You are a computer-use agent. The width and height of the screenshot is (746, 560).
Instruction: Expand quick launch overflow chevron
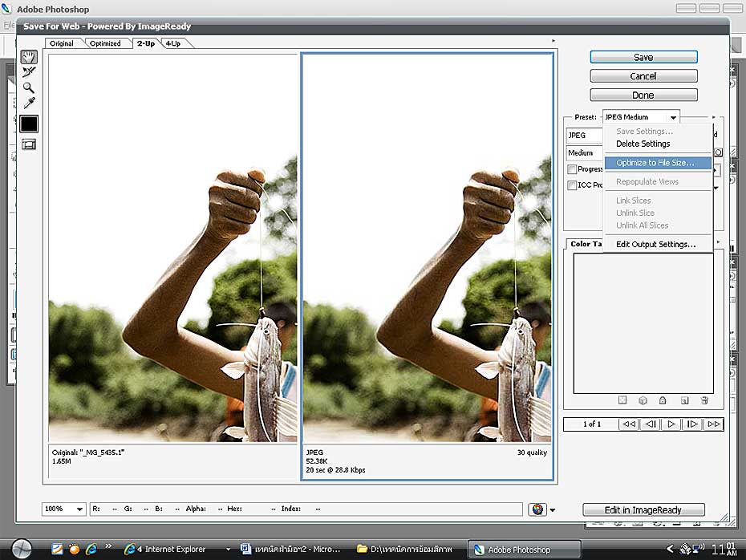click(x=108, y=546)
